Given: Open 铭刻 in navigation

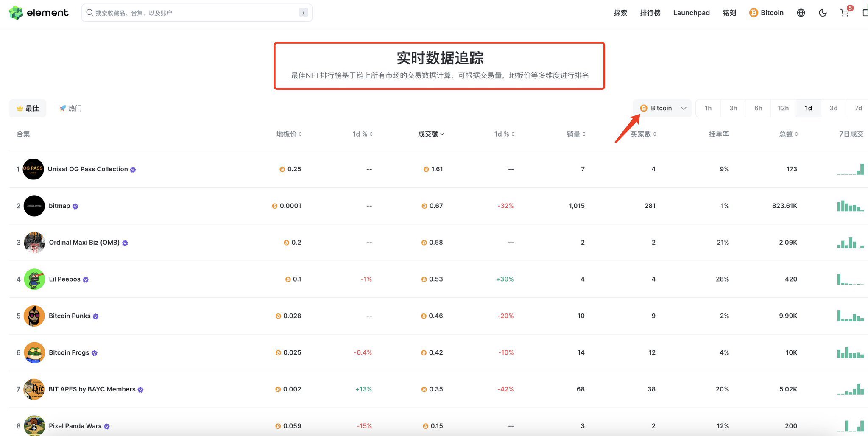Looking at the screenshot, I should pyautogui.click(x=729, y=13).
